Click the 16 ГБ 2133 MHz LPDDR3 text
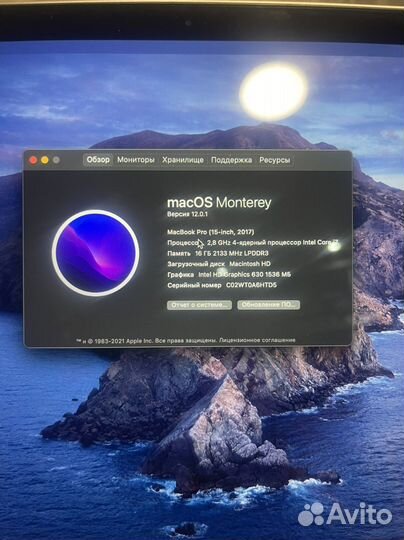 232,253
